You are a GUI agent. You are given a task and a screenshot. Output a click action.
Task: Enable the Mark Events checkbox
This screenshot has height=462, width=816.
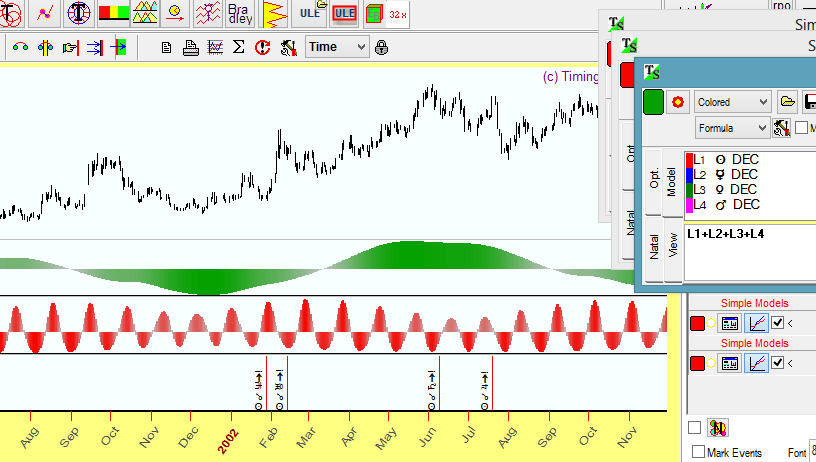click(698, 452)
